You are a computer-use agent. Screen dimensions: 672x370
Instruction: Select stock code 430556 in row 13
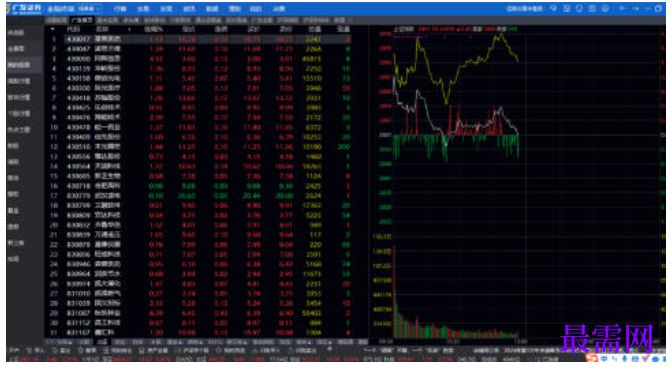coord(78,156)
